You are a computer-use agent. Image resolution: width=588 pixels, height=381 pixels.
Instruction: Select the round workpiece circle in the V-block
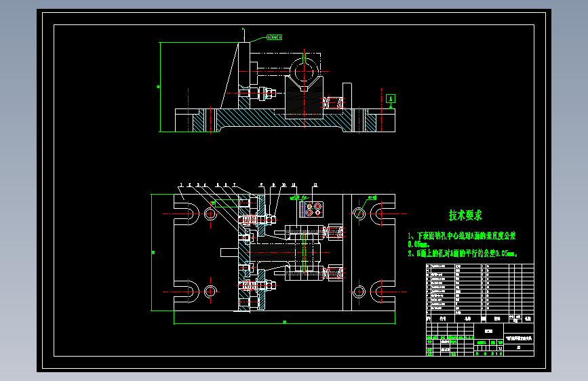tap(304, 72)
